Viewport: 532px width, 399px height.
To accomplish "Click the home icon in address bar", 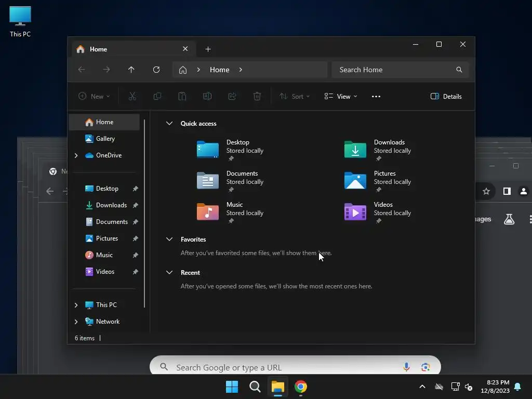I will pyautogui.click(x=183, y=70).
